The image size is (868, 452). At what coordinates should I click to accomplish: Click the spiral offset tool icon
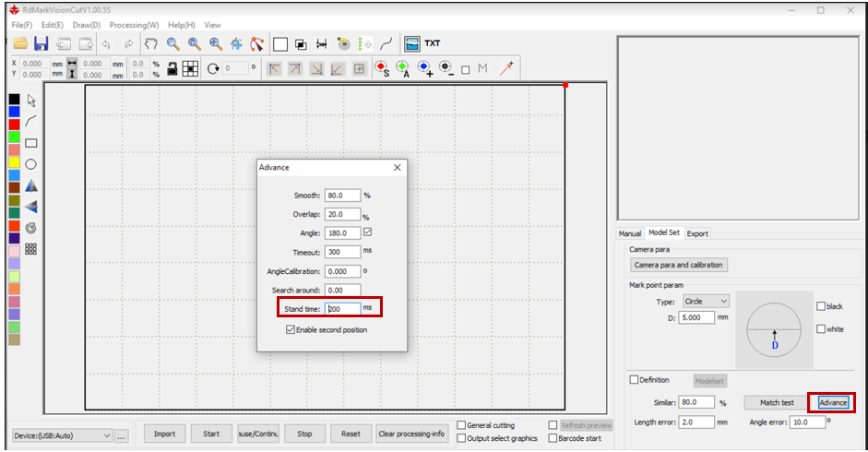click(31, 228)
